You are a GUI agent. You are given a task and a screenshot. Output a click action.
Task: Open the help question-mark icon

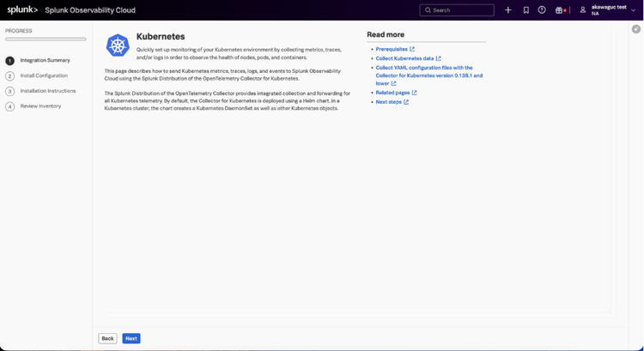point(542,10)
